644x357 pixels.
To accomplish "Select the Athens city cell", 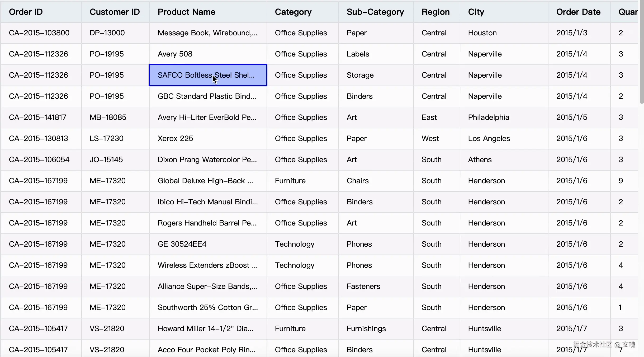I will click(x=480, y=159).
